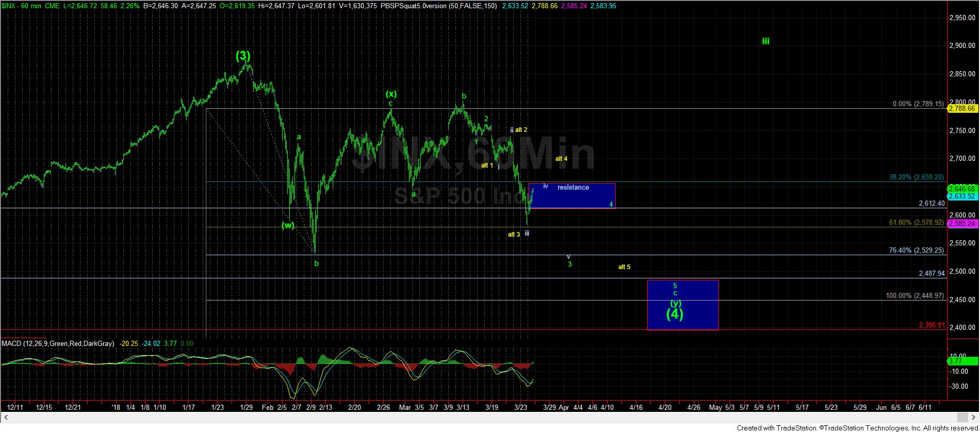Select the 100.00% Fibonacci level label
980x432 pixels.
[x=914, y=296]
